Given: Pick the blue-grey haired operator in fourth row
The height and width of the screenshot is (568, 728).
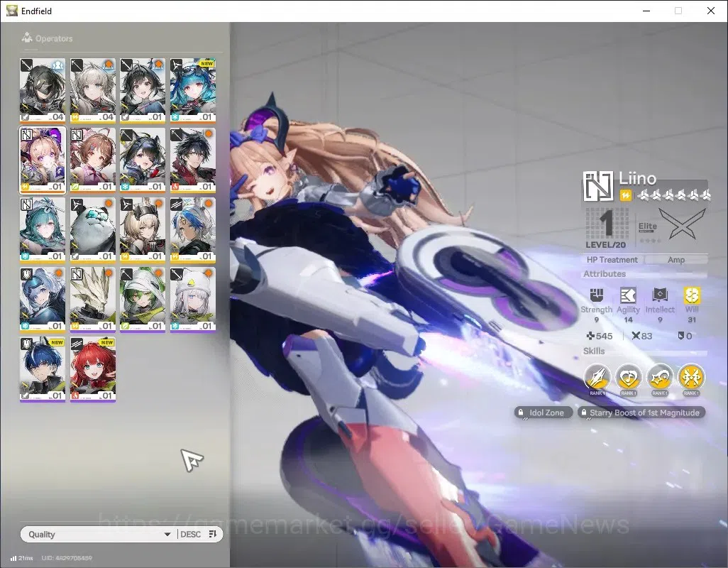Looking at the screenshot, I should pos(43,299).
